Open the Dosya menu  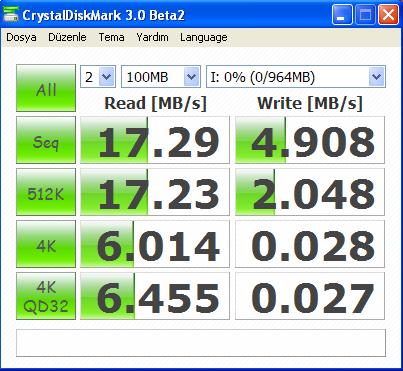(x=21, y=37)
